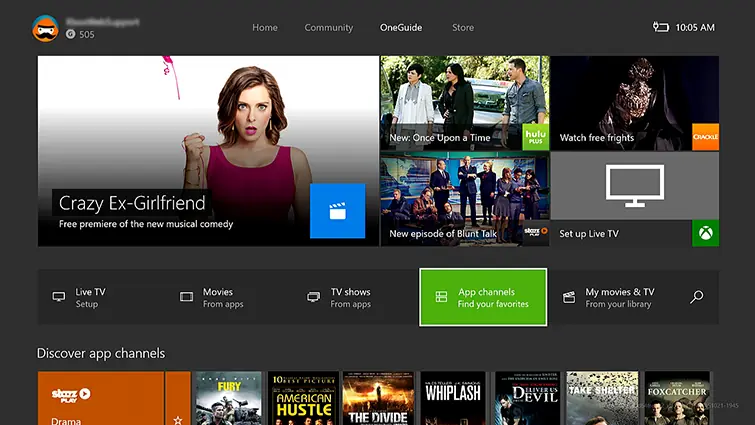Select the OneGuide tab
Screen dimensions: 755x425
point(401,27)
